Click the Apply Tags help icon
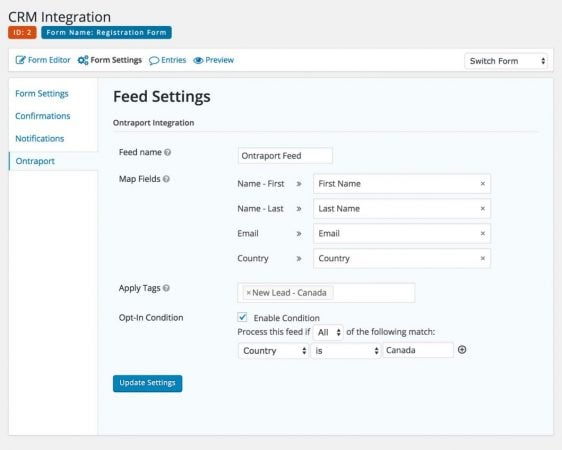 coord(166,288)
